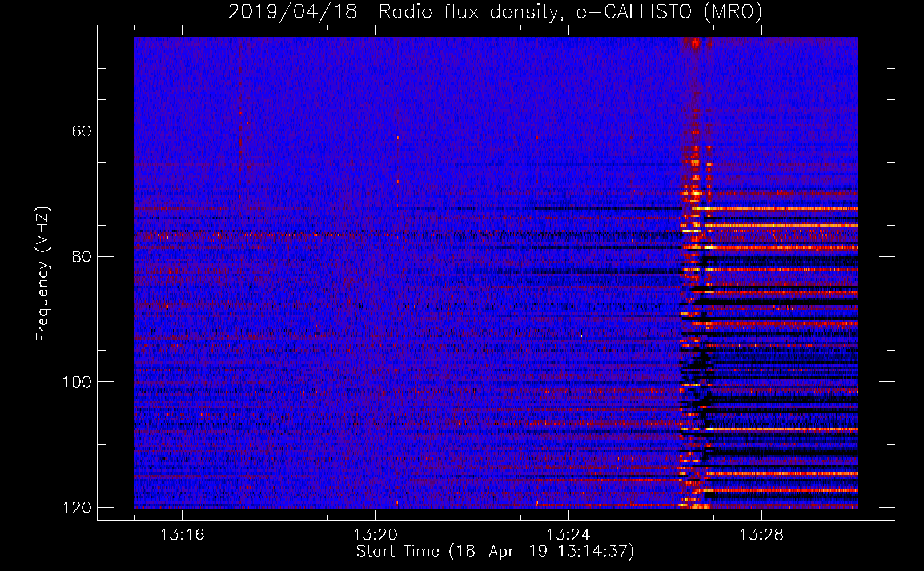Viewport: 924px width, 571px height.
Task: Click the 13:20 time tick label
Action: click(x=375, y=535)
